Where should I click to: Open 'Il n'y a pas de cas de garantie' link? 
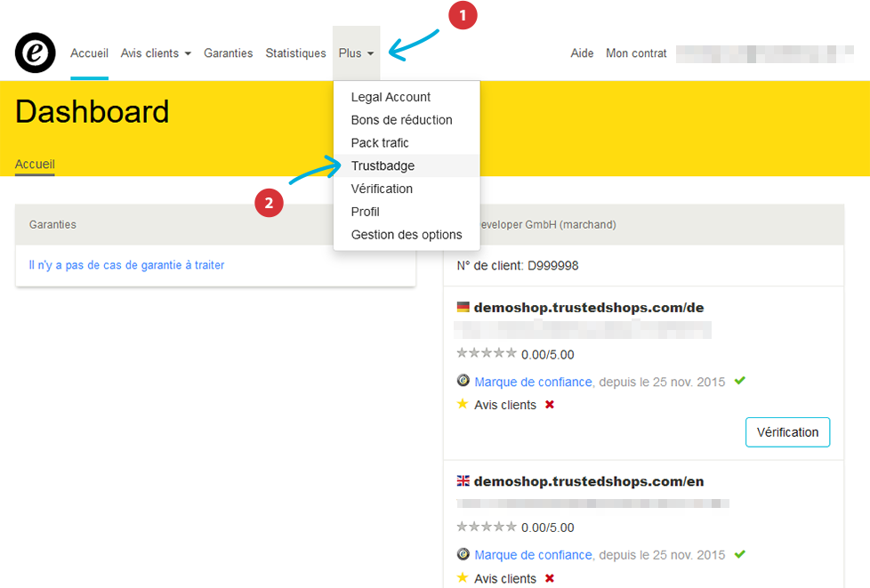(x=126, y=265)
